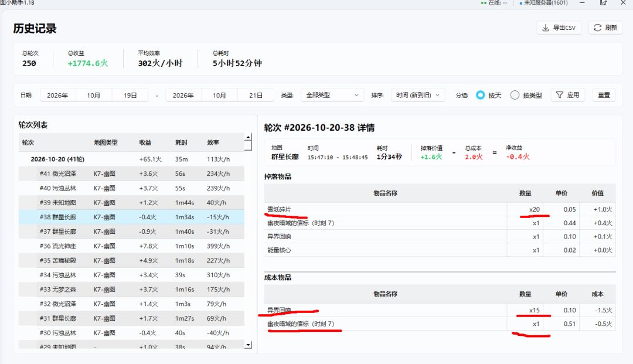633x364 pixels.
Task: Click the 应用 filter apply button
Action: point(567,95)
